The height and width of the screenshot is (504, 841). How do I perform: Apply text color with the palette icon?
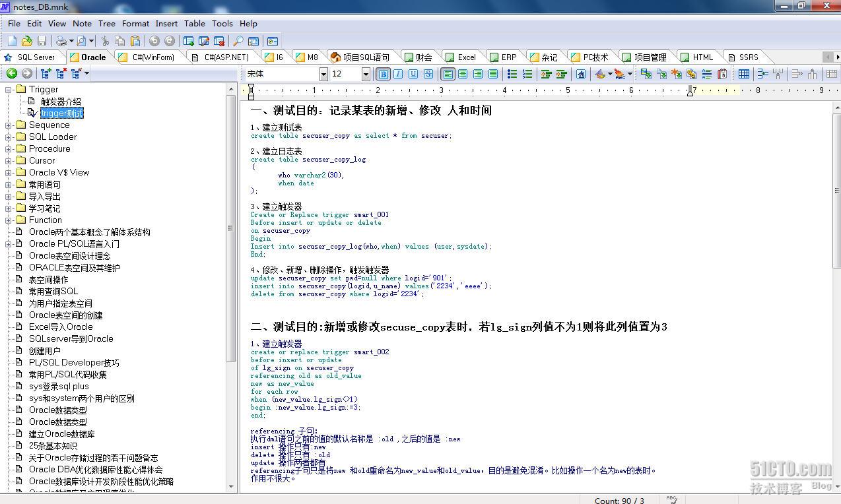point(599,74)
